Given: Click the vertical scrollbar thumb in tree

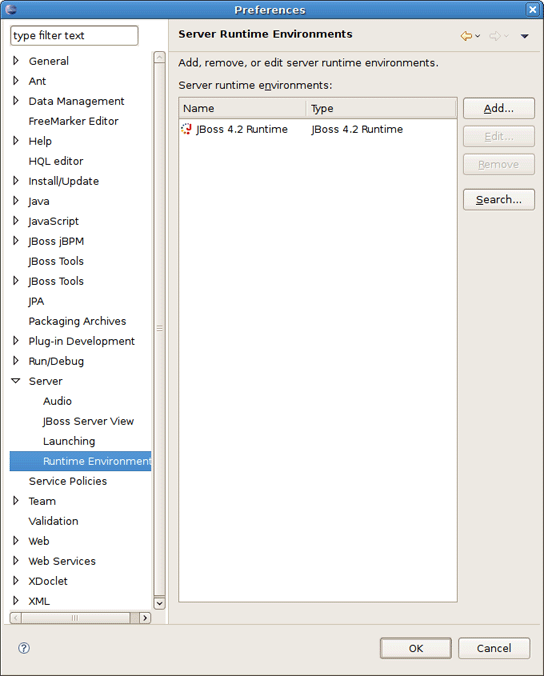Looking at the screenshot, I should click(x=159, y=330).
